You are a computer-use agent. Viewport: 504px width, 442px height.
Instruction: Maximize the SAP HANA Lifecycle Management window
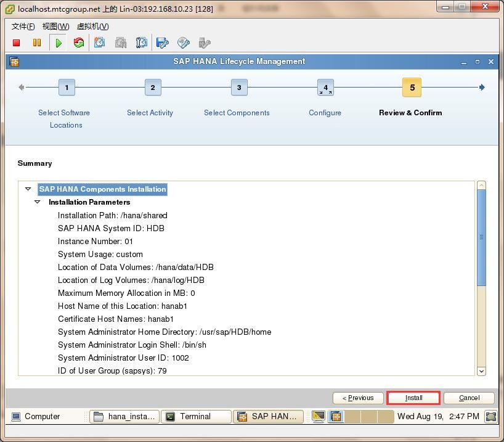click(x=478, y=62)
